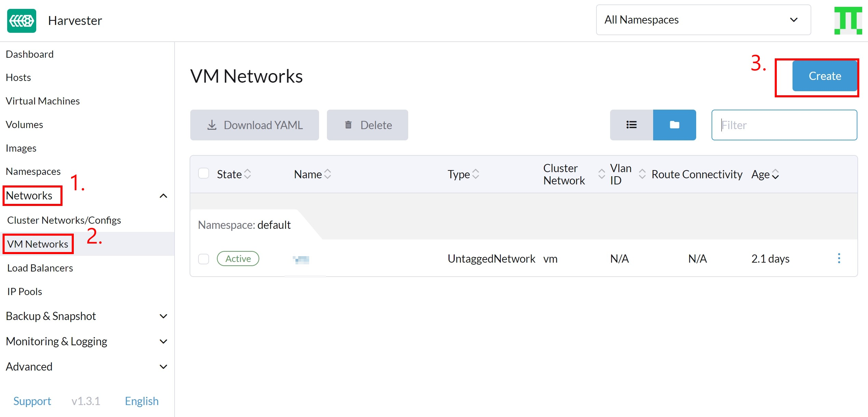Image resolution: width=868 pixels, height=417 pixels.
Task: Click the 'Namespace: default' group header
Action: [x=244, y=225]
